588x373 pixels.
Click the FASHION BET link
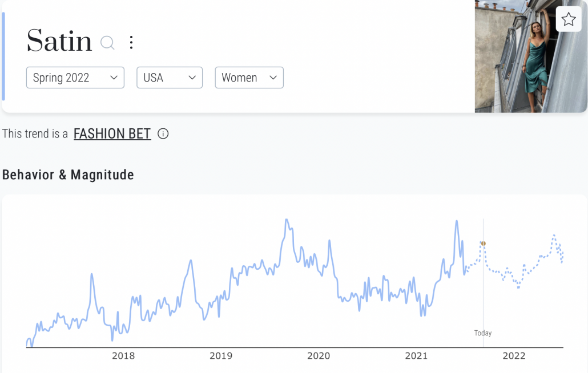point(112,134)
